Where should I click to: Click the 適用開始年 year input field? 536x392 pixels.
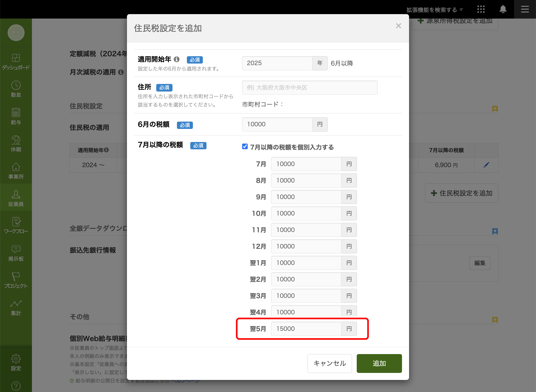click(277, 63)
